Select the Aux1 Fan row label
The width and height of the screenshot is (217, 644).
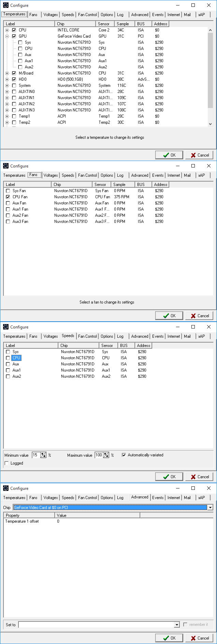click(x=20, y=209)
